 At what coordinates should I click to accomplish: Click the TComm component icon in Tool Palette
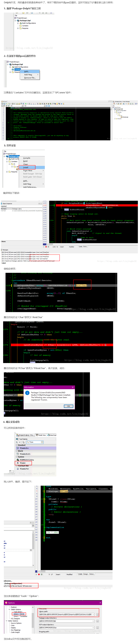[x=18, y=463]
